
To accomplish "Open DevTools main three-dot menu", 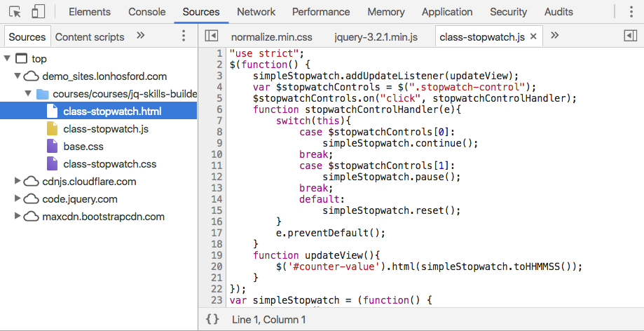I will click(631, 12).
